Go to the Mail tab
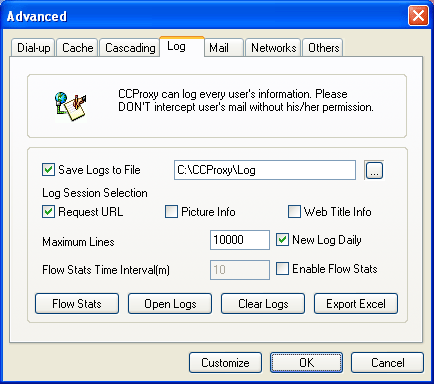Viewport: 434px width, 384px height. tap(224, 48)
